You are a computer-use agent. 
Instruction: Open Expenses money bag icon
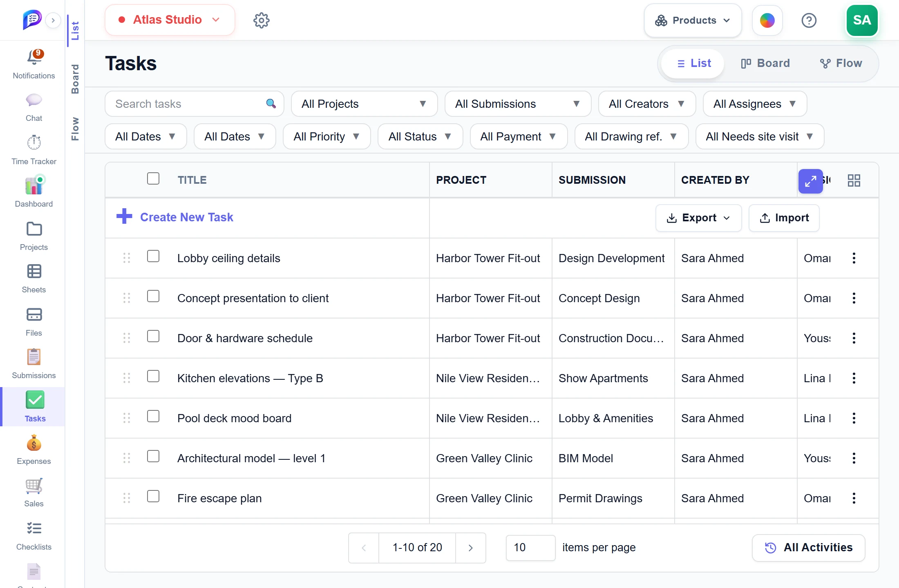34,443
